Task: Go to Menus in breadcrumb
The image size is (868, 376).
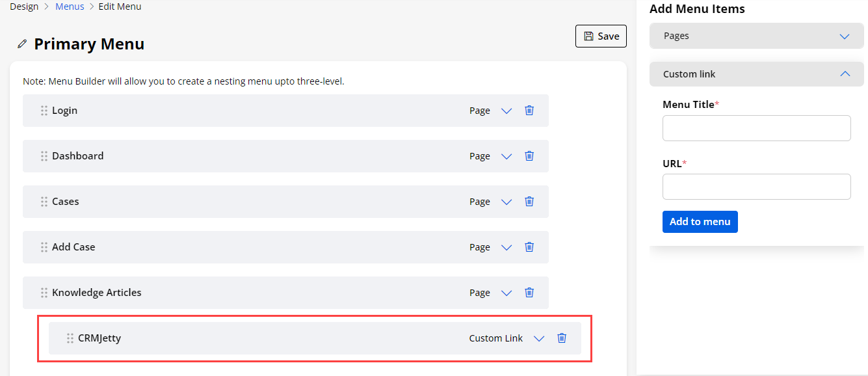Action: [x=70, y=7]
